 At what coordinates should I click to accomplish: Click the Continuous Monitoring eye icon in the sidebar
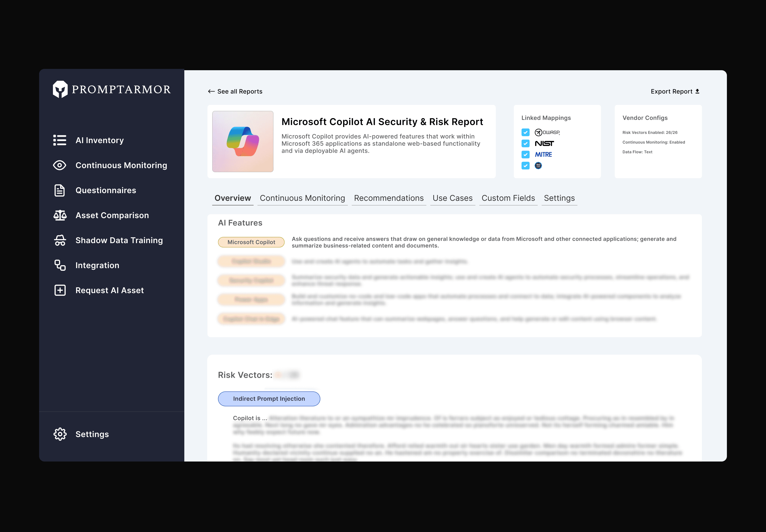click(x=60, y=165)
